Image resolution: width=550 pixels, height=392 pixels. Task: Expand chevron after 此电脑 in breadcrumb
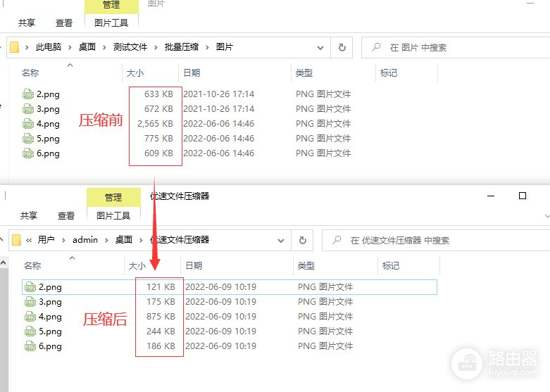tap(70, 47)
